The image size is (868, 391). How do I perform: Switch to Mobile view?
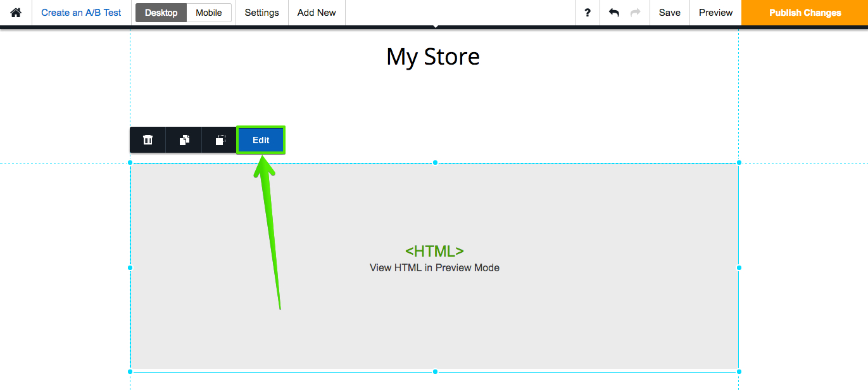coord(209,13)
